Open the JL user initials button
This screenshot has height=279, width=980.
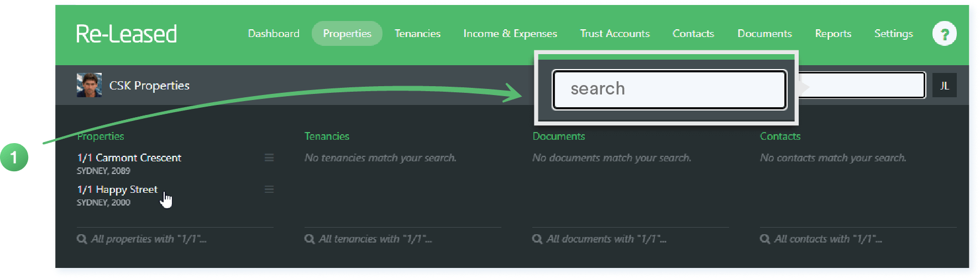944,86
